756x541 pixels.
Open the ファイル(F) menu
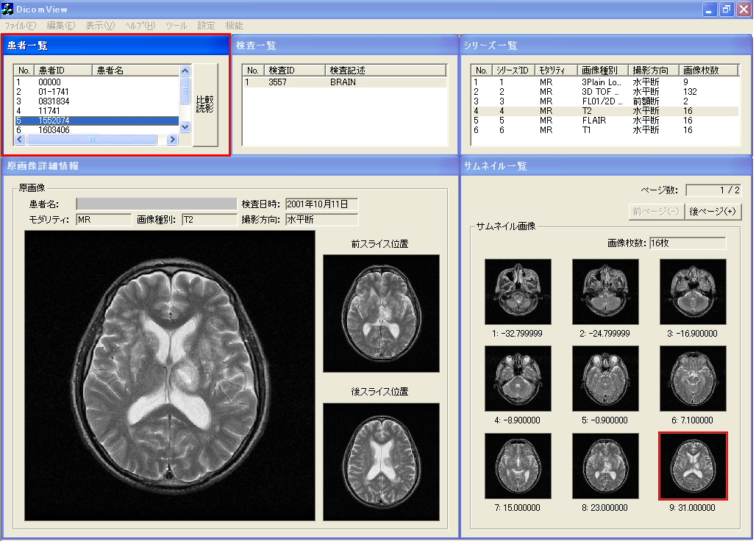[20, 25]
